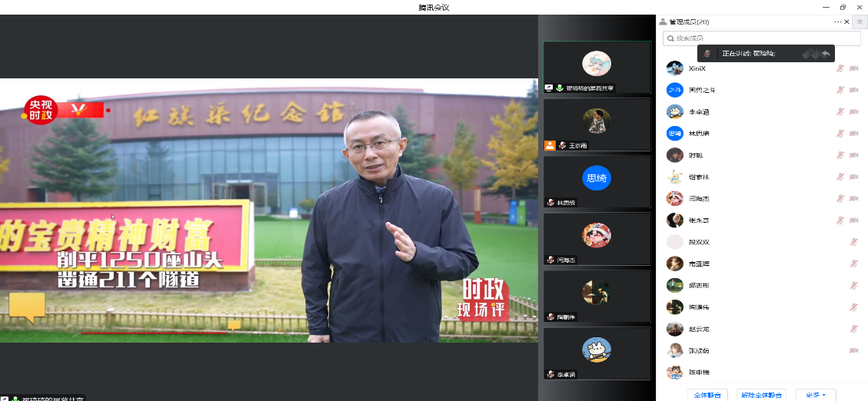Select 时聪 in the member list

(x=695, y=155)
